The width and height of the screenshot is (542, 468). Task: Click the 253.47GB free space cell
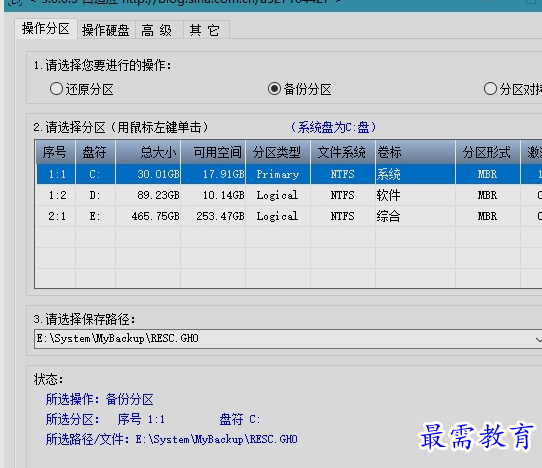tap(213, 216)
